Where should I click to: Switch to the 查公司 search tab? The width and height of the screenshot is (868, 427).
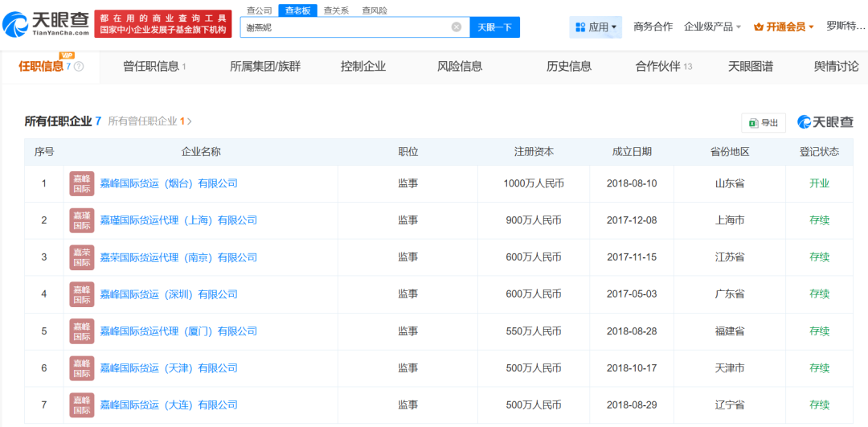259,10
